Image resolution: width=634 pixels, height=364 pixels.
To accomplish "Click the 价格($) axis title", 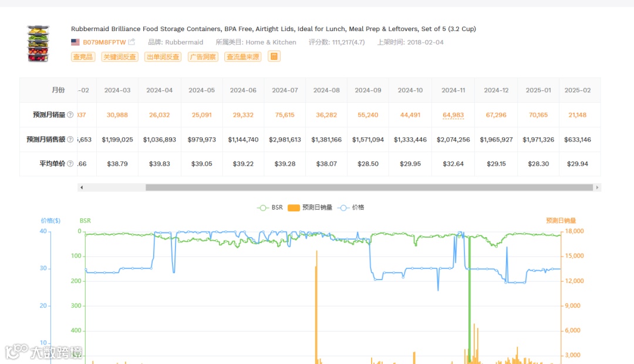I will 50,220.
